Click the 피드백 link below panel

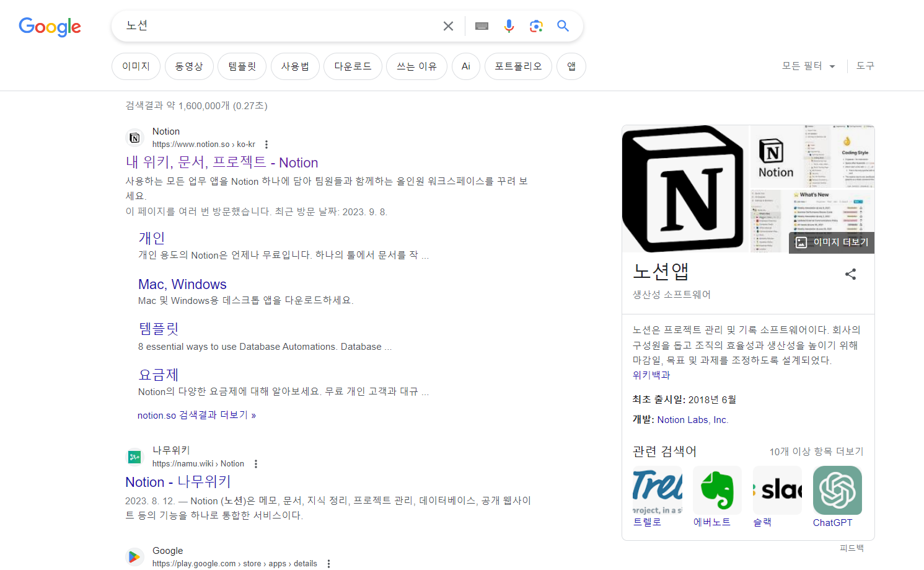[x=851, y=548]
